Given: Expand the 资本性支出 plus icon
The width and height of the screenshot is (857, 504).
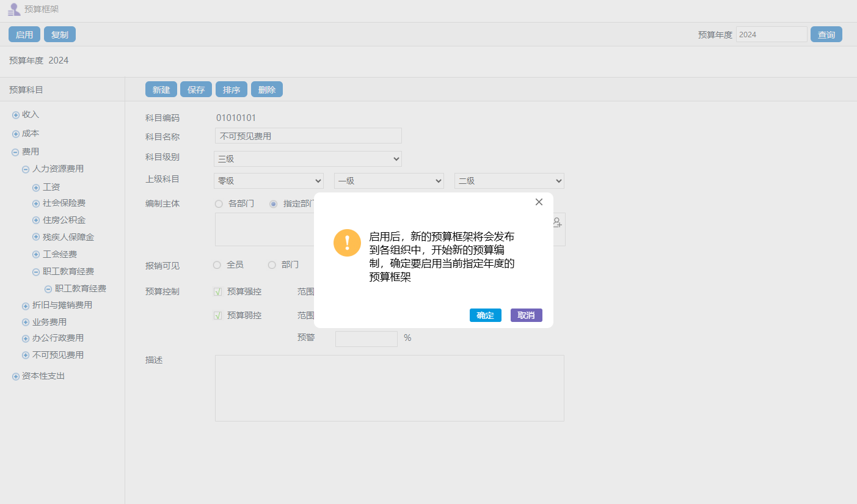Looking at the screenshot, I should [x=16, y=376].
